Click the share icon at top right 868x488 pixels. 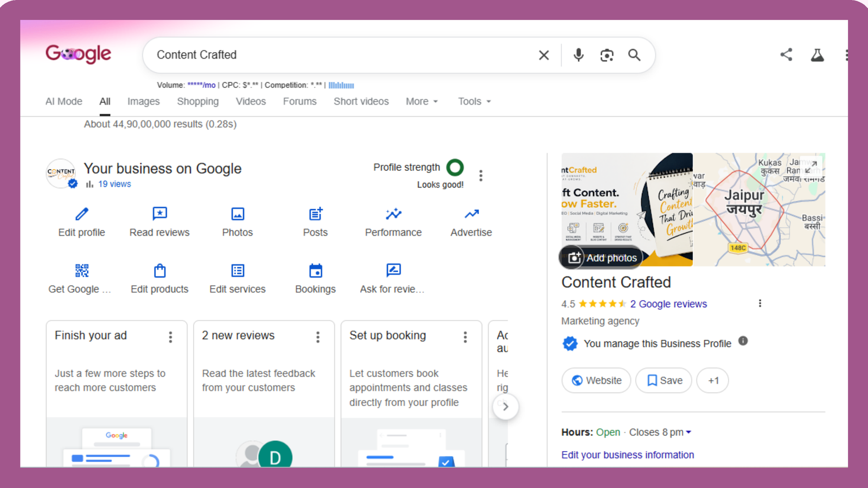(x=786, y=54)
